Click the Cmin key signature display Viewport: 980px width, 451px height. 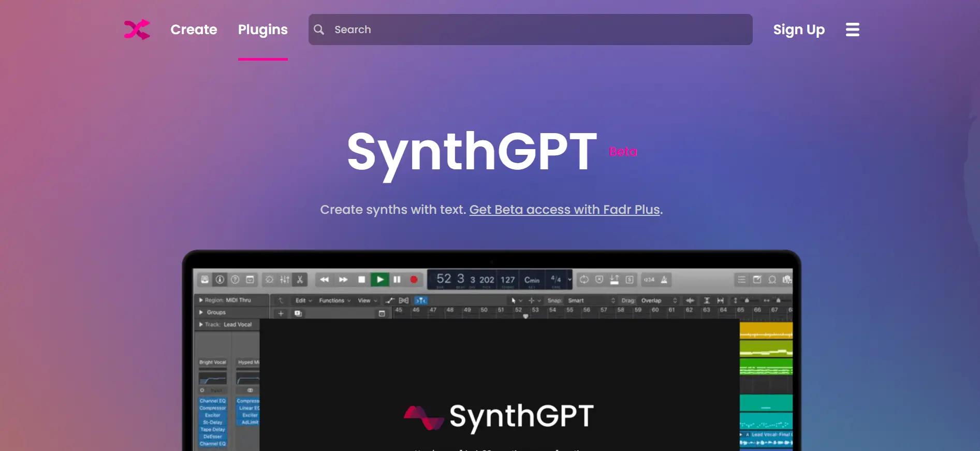(532, 280)
